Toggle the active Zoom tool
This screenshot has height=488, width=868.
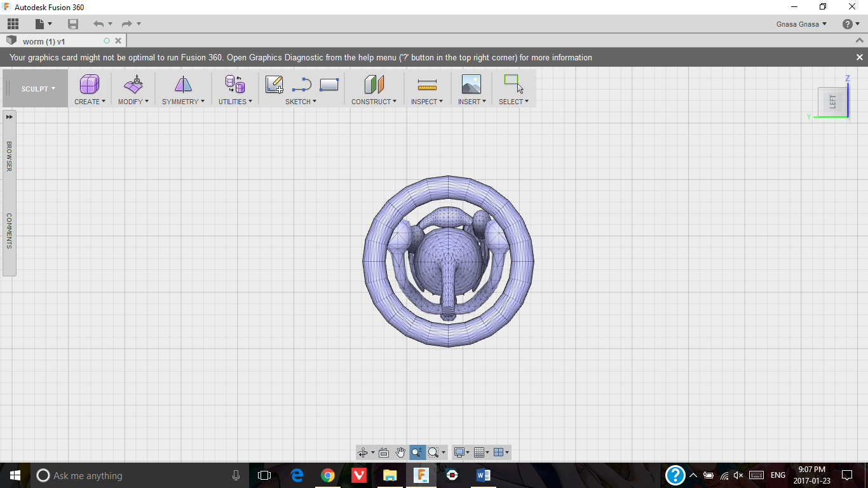(417, 452)
